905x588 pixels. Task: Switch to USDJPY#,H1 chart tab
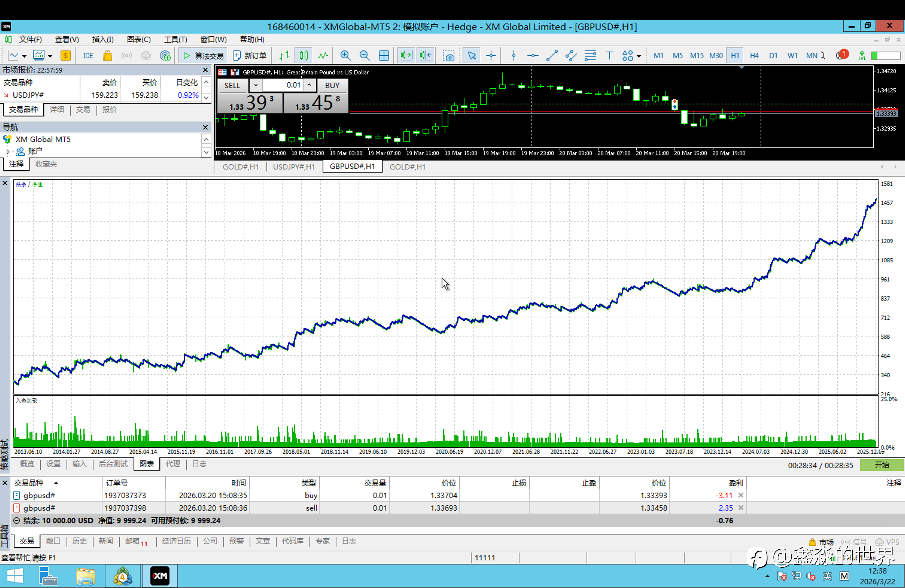[294, 166]
